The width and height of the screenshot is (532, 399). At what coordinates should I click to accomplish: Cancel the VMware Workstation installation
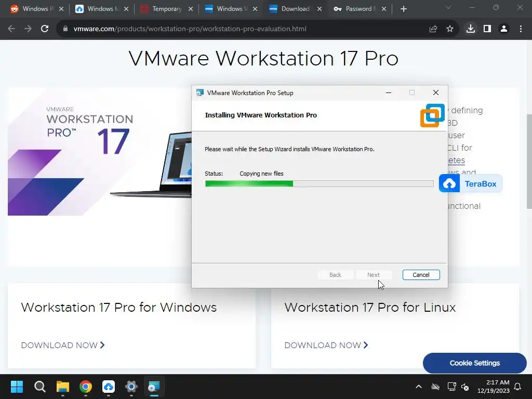(421, 275)
